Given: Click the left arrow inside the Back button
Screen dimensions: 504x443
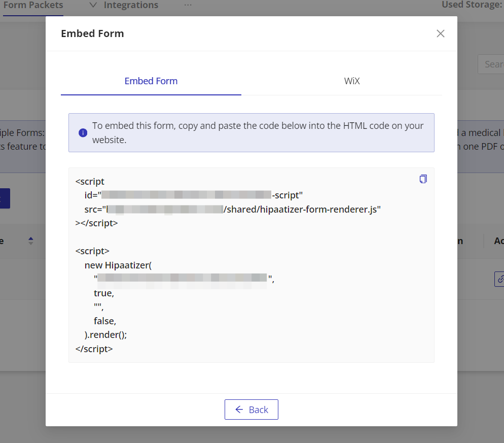Looking at the screenshot, I should click(x=239, y=409).
